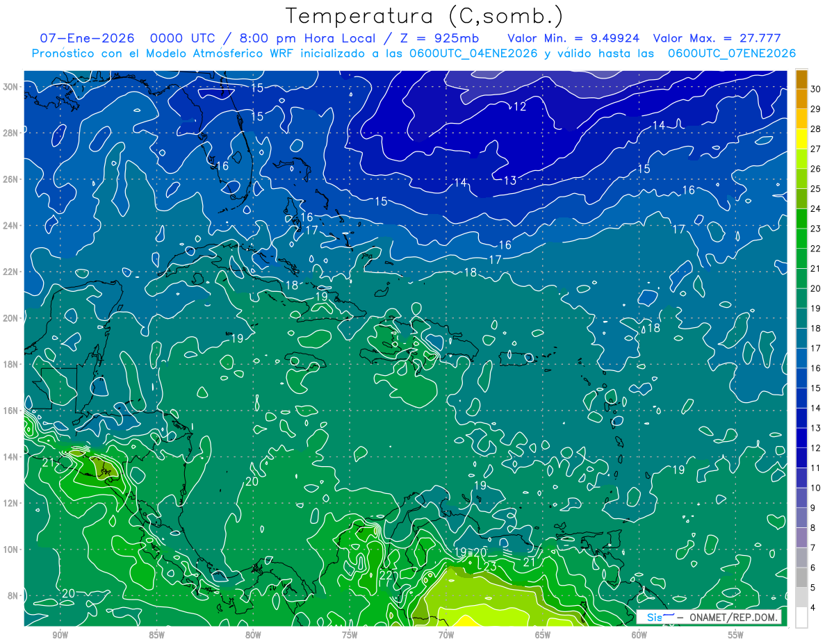This screenshot has height=644, width=834.
Task: Click the "13" contour label on map
Action: point(510,180)
